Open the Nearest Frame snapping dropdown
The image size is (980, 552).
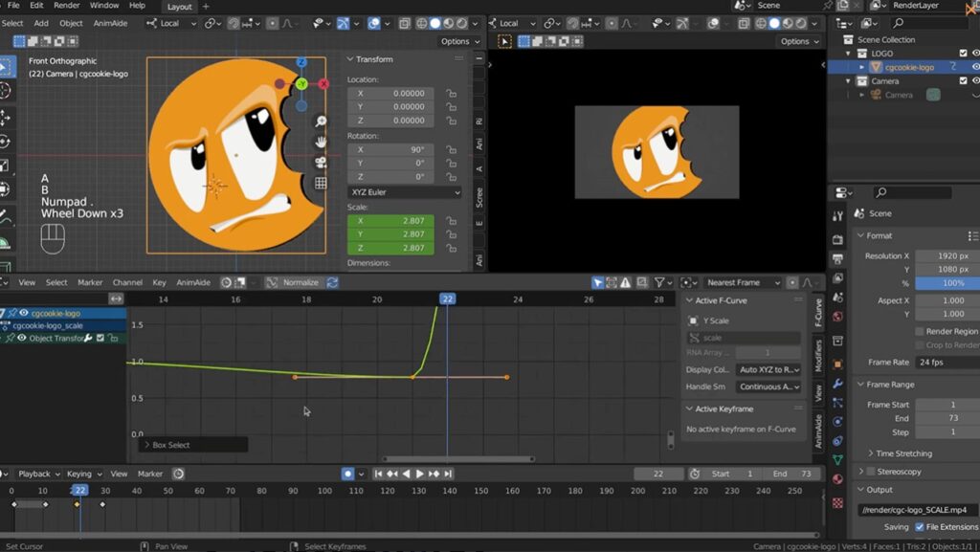click(x=743, y=283)
